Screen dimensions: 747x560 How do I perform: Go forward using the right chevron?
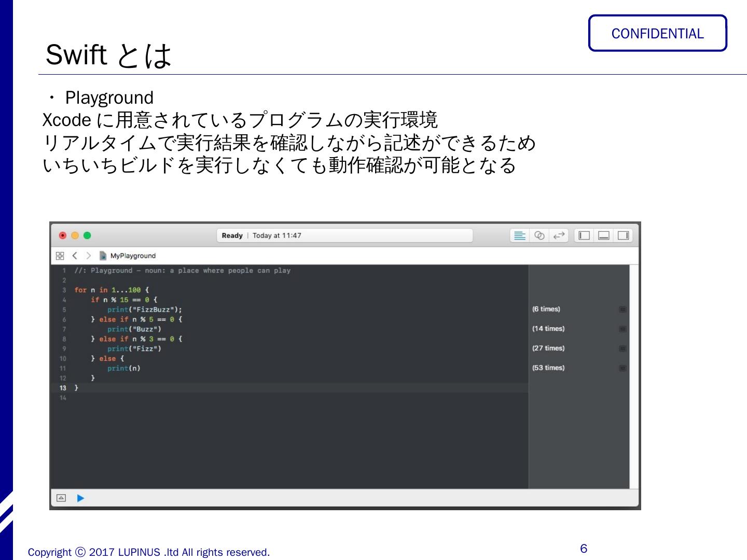coord(88,256)
